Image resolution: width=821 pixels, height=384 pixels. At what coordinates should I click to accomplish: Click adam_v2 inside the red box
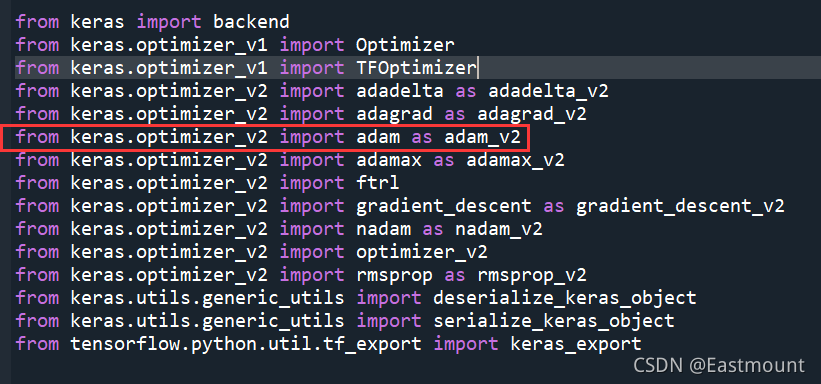tap(482, 138)
